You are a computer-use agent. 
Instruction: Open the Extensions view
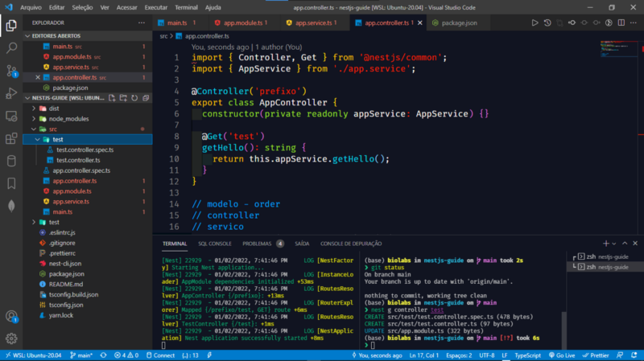[11, 138]
